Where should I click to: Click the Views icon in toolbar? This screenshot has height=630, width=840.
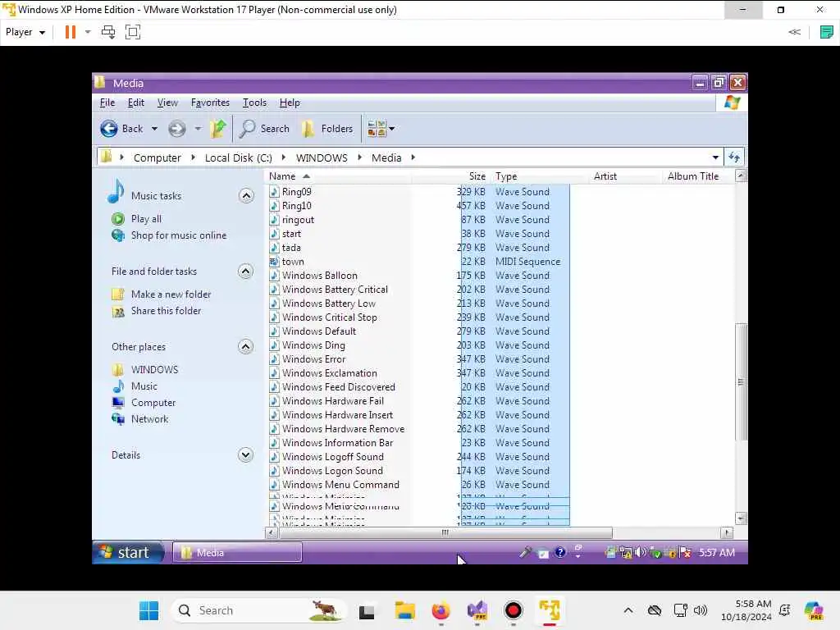tap(377, 129)
